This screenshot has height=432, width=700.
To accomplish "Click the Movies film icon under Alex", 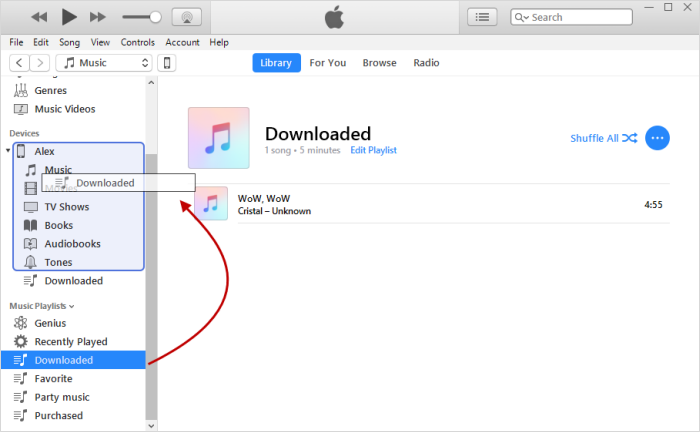I will pos(30,188).
